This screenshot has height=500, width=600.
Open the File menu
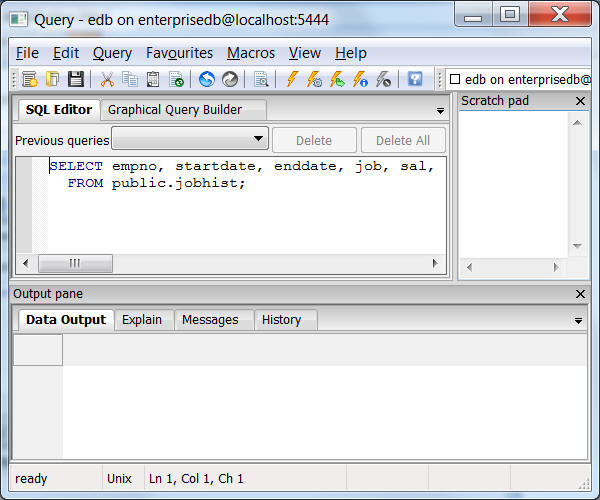coord(27,53)
